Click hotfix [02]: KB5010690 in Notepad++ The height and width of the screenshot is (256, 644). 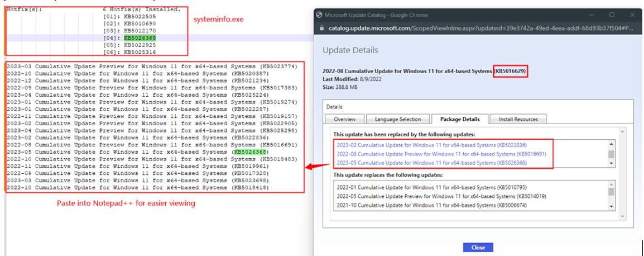[130, 23]
